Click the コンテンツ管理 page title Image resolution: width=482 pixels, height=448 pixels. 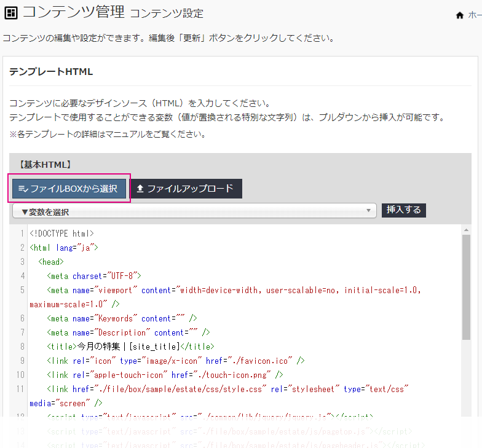pos(73,12)
